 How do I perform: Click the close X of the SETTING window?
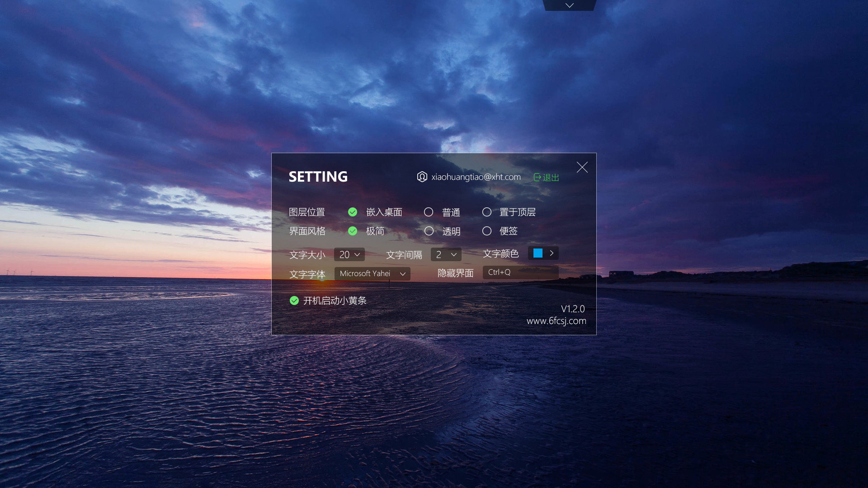pos(582,167)
